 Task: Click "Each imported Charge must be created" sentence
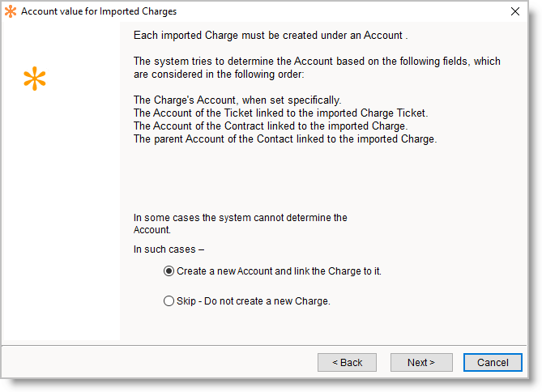pos(270,36)
